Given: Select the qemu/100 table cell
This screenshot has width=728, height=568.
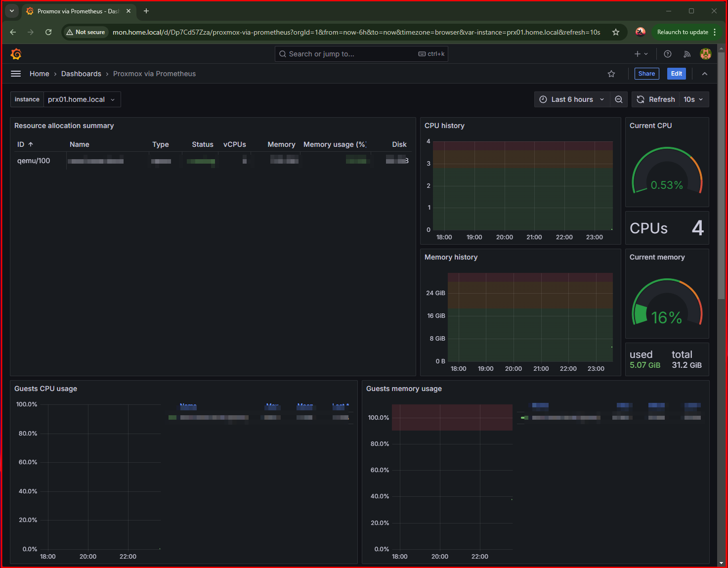Looking at the screenshot, I should (x=34, y=161).
